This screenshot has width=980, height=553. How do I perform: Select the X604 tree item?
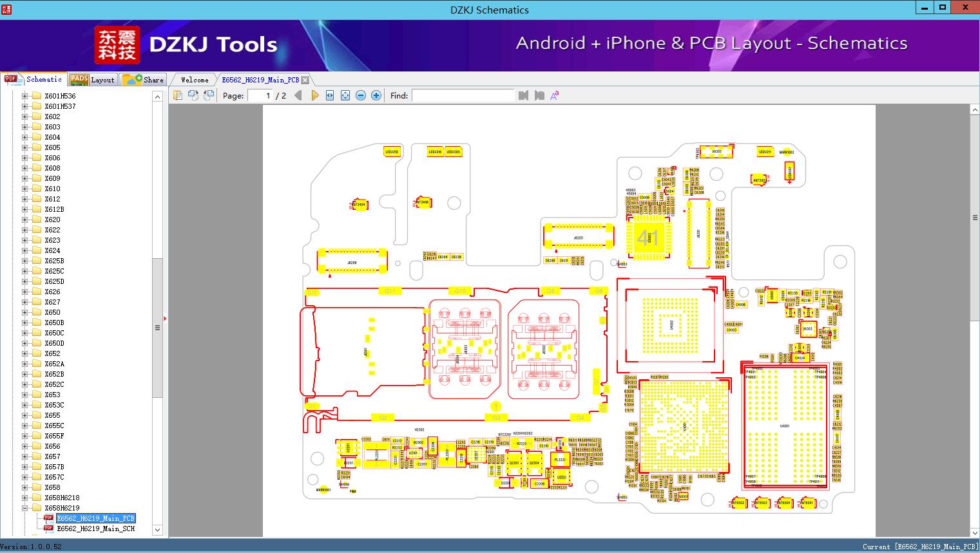[x=52, y=137]
